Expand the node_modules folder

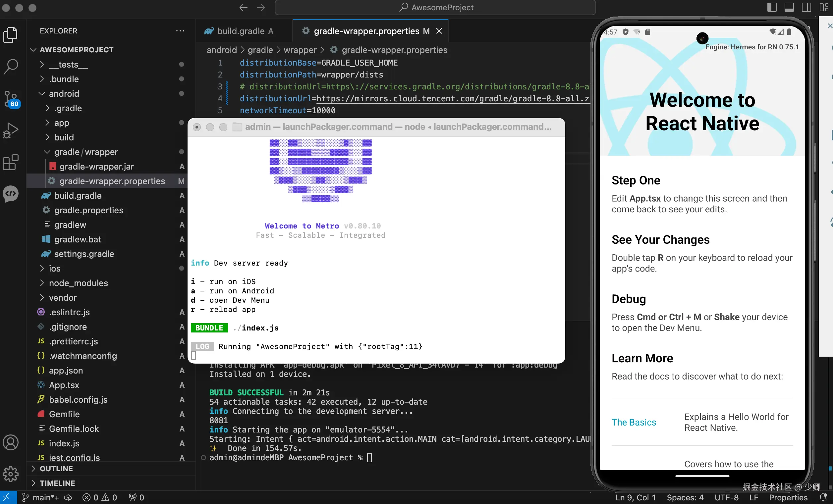78,283
